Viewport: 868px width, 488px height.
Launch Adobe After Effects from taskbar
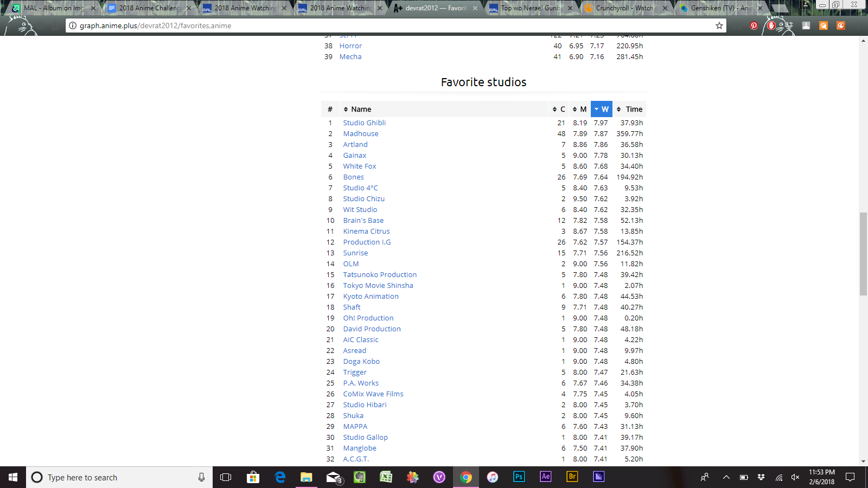click(545, 477)
